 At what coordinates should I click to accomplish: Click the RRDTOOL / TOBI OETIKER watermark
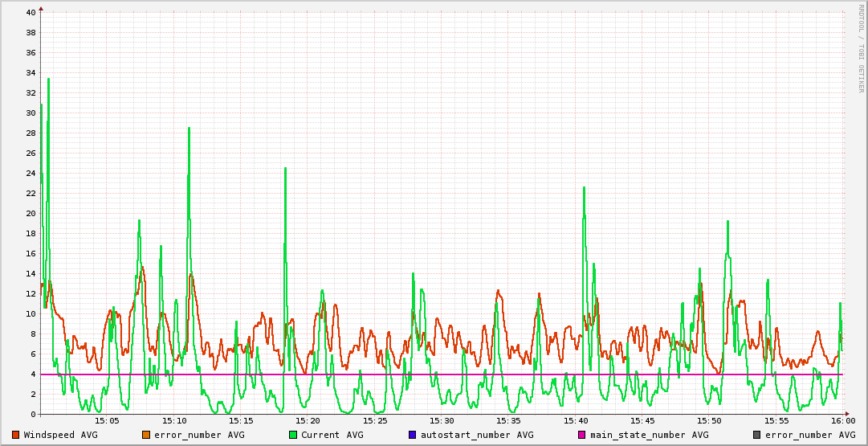[861, 48]
